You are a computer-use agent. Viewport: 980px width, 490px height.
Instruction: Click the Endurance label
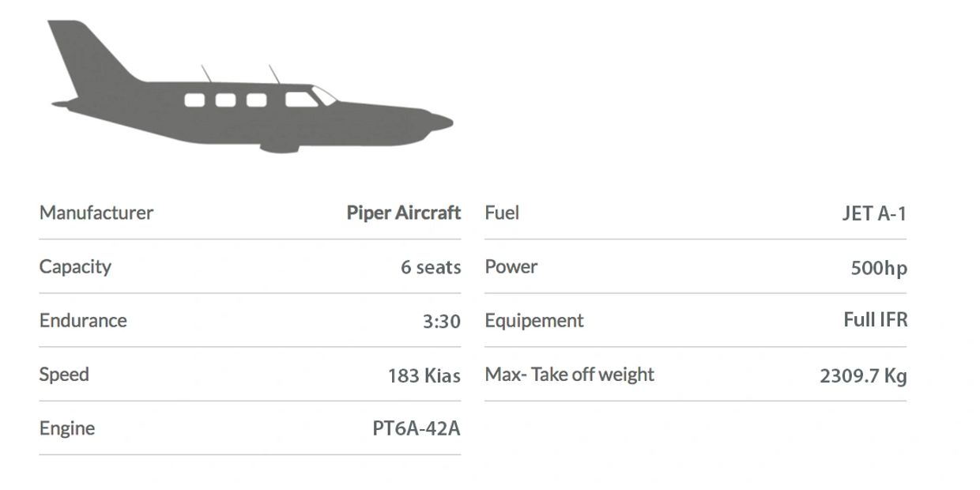tap(83, 320)
